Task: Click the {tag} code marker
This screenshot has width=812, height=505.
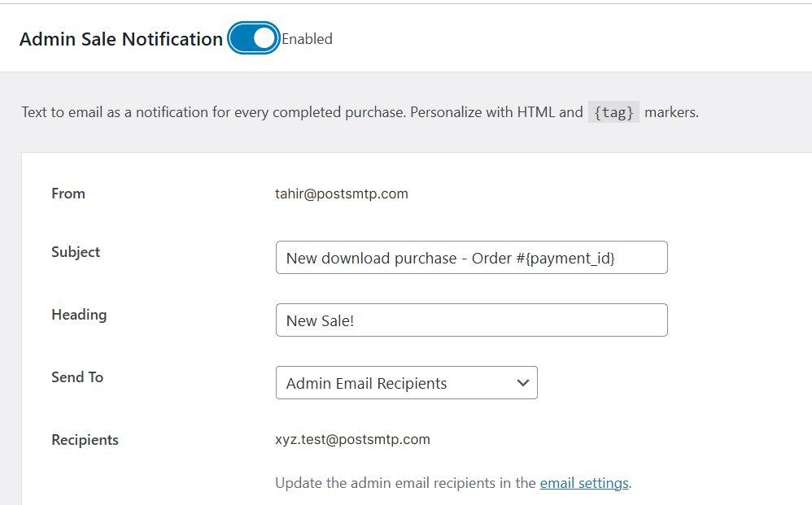Action: (x=613, y=112)
